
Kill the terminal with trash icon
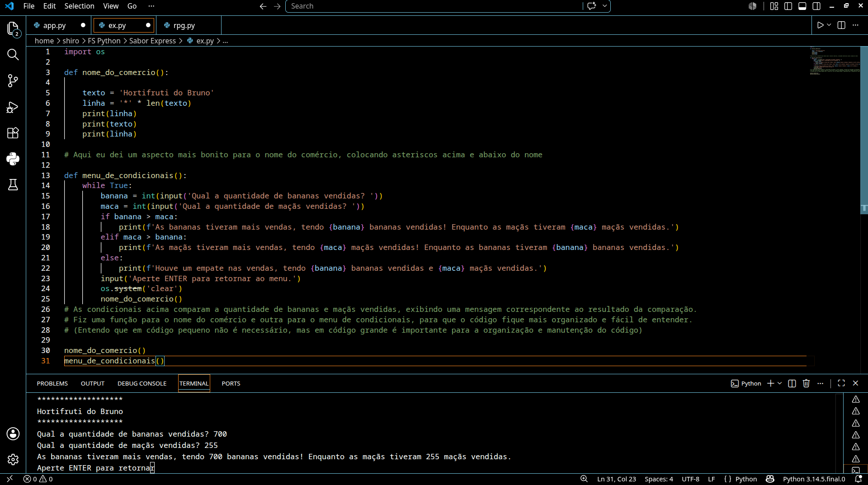806,383
